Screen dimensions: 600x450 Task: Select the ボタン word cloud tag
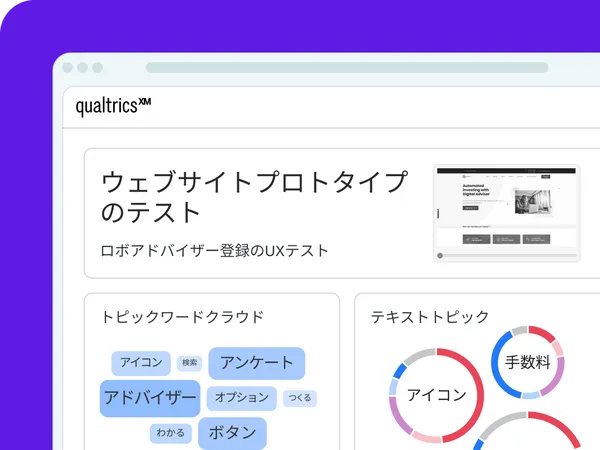click(232, 433)
